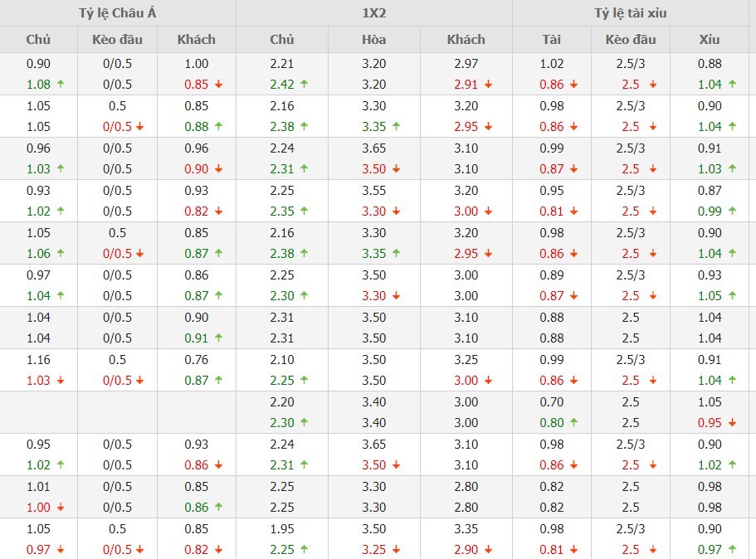Click the up arrow next to 0.91

tap(218, 338)
